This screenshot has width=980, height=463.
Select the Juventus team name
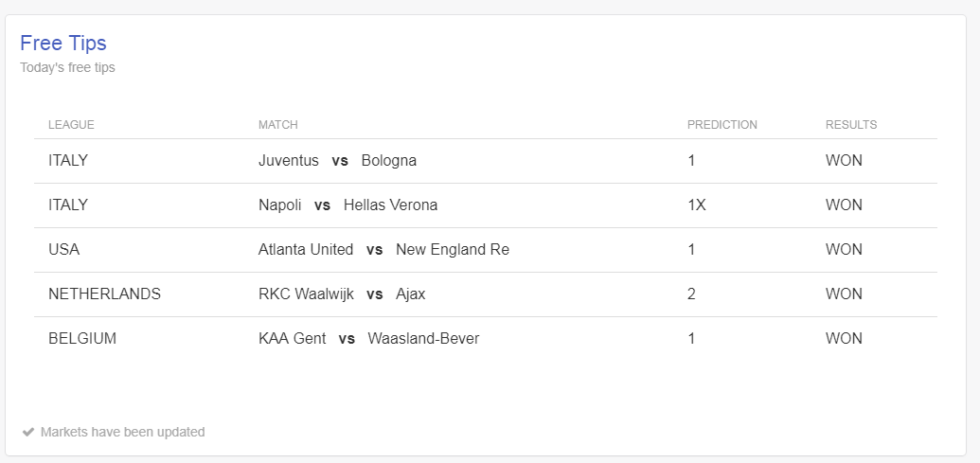pyautogui.click(x=288, y=161)
